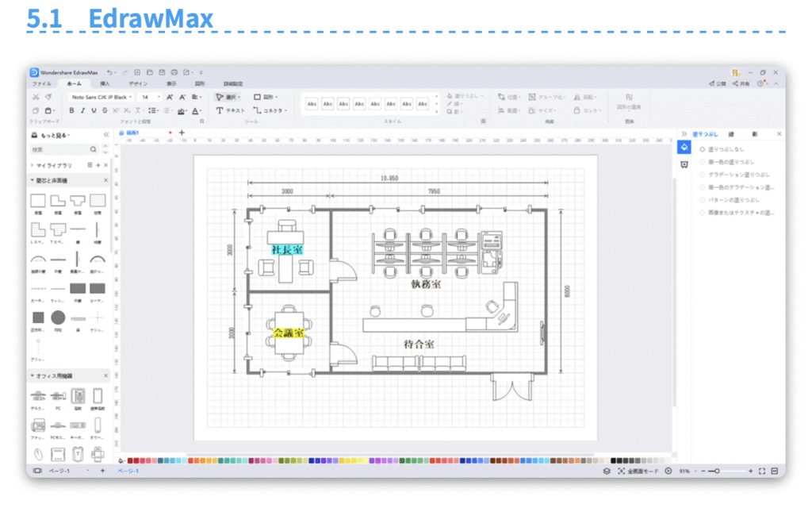This screenshot has width=812, height=508.
Task: Toggle Strikethrough formatting
Action: coord(105,110)
